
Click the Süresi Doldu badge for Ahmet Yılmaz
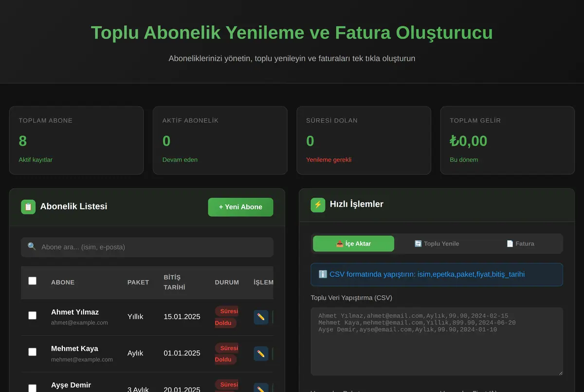click(x=227, y=317)
